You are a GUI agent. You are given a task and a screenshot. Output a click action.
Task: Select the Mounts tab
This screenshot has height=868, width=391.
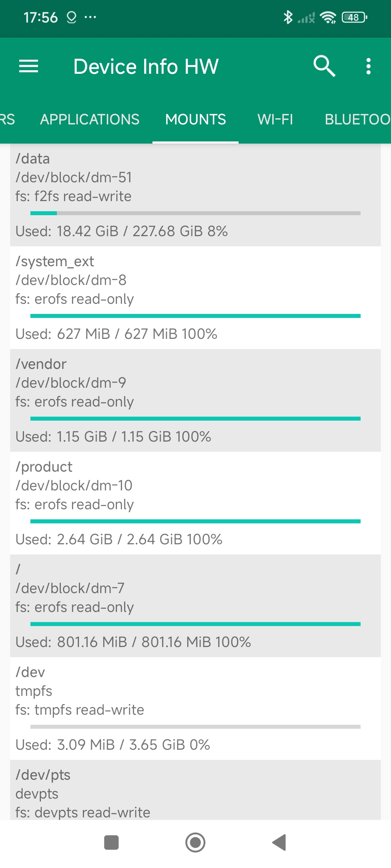click(195, 119)
